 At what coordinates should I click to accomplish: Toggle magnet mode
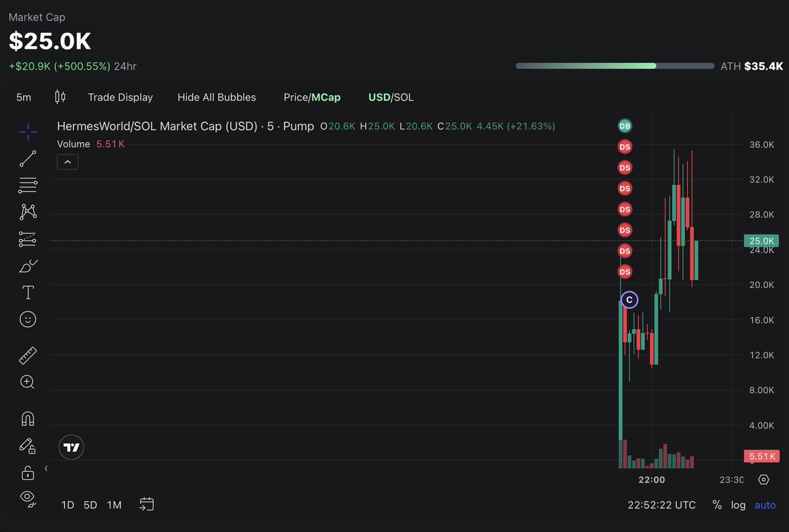pyautogui.click(x=28, y=419)
